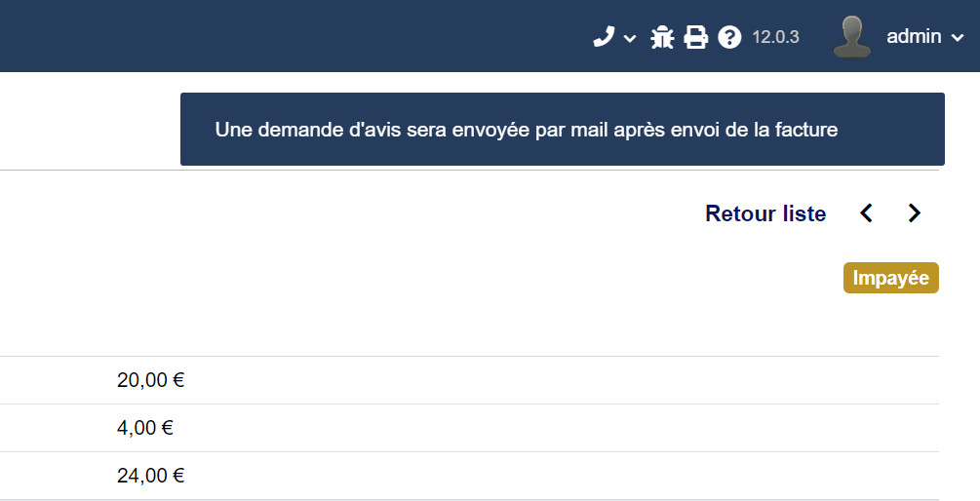Click the 'demande d'avis' notification banner
This screenshot has height=501, width=980.
coord(563,130)
